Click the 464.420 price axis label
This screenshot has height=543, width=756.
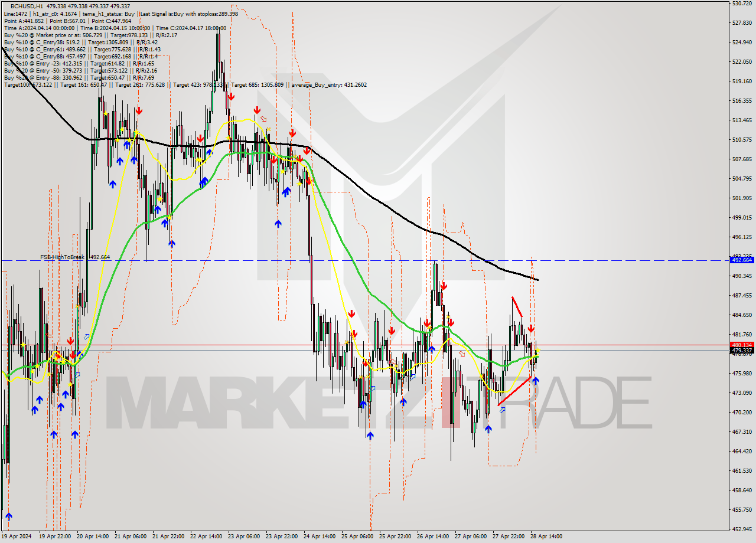pos(742,452)
